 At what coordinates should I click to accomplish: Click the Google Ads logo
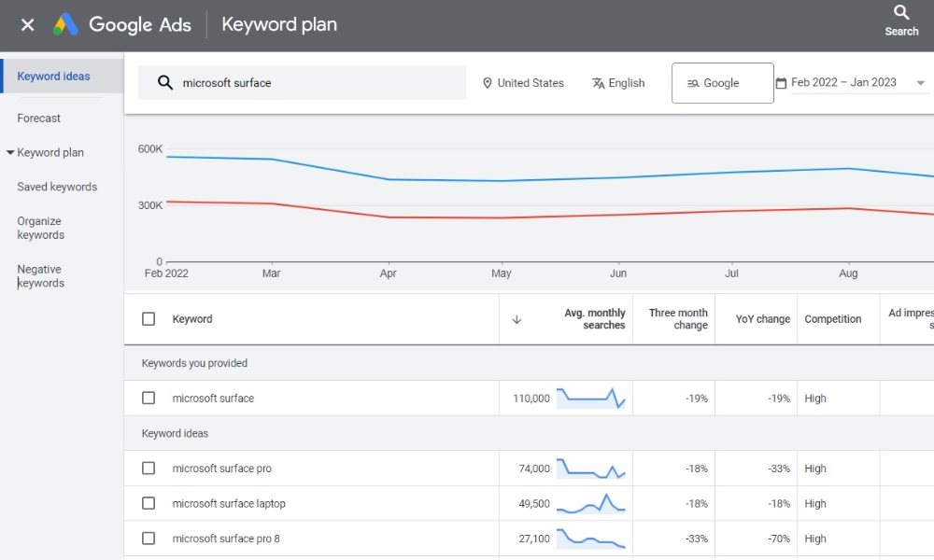65,24
